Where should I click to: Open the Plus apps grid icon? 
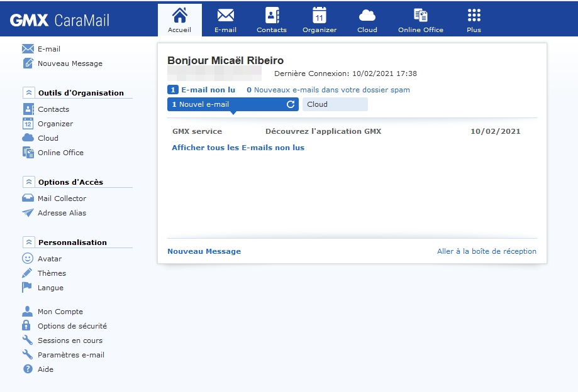tap(474, 16)
